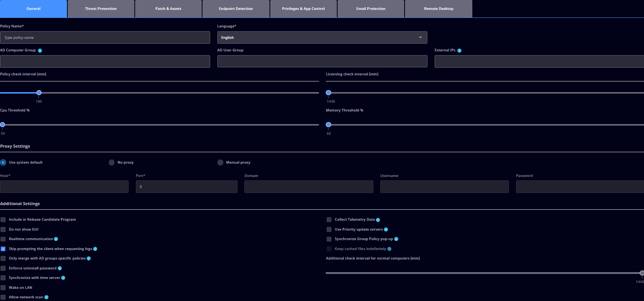The width and height of the screenshot is (644, 301).
Task: Show info for Realtime communication
Action: 56,239
